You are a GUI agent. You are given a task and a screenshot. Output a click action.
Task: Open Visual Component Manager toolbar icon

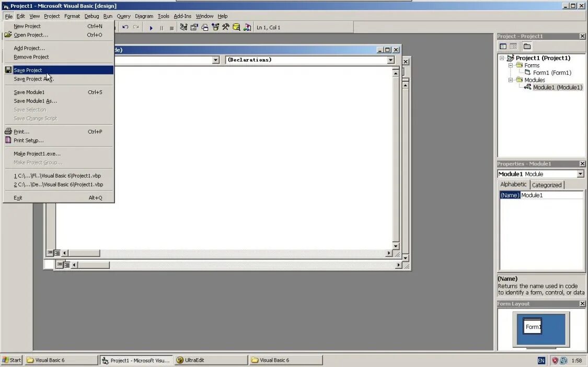247,27
